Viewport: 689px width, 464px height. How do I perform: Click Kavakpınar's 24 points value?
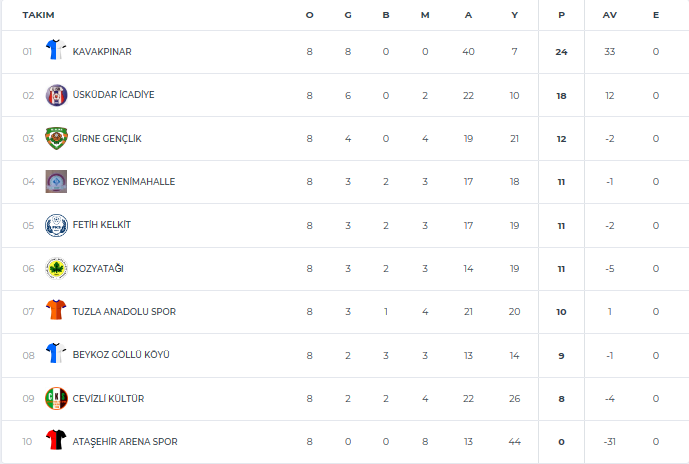tap(561, 52)
